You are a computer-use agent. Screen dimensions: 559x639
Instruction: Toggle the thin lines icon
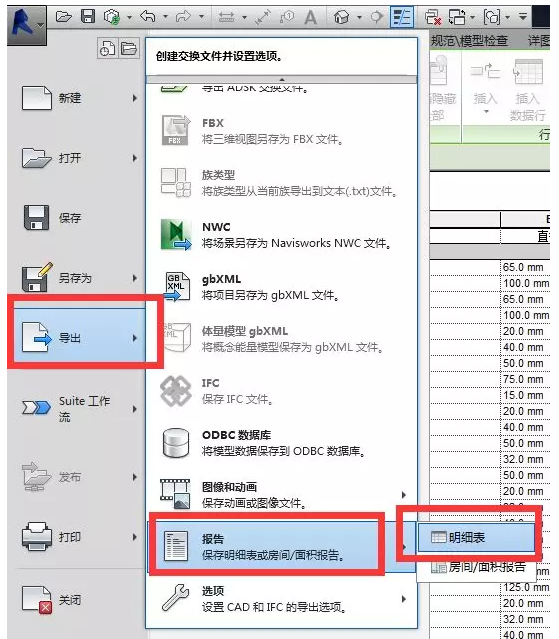pyautogui.click(x=402, y=17)
